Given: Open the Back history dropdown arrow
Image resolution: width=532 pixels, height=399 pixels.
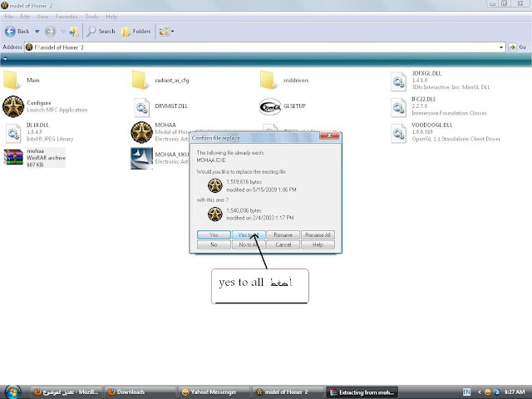Looking at the screenshot, I should tap(37, 32).
